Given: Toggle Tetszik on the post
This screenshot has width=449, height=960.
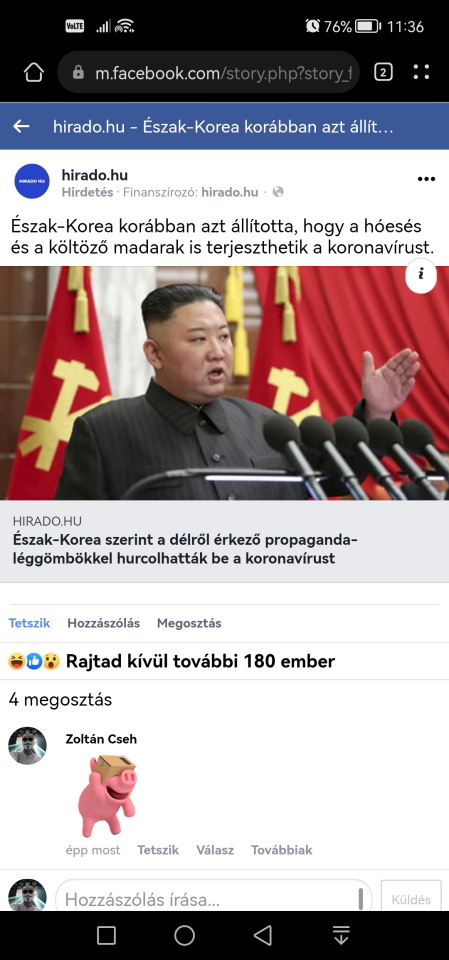Looking at the screenshot, I should tap(29, 623).
